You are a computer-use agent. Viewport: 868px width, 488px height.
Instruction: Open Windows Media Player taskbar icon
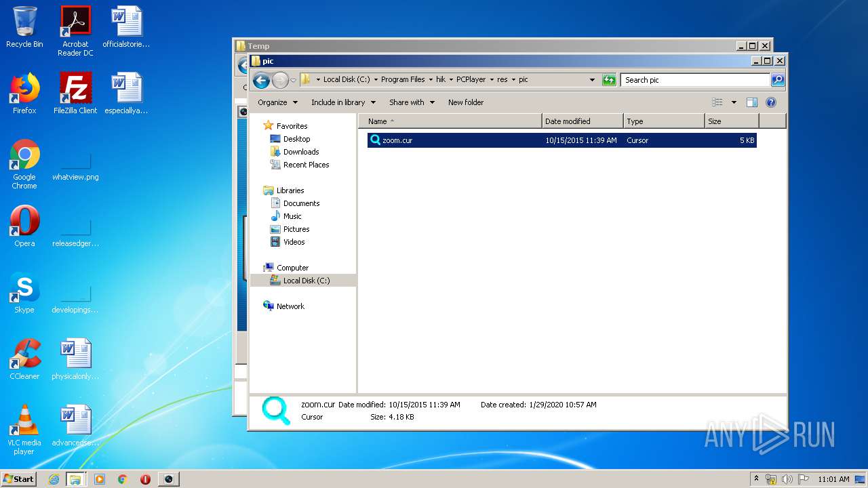coord(100,479)
